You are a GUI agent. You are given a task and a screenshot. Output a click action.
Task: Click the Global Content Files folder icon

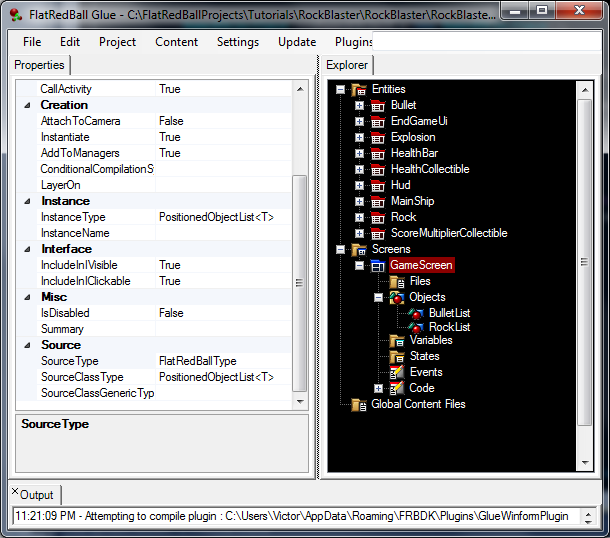click(x=359, y=405)
